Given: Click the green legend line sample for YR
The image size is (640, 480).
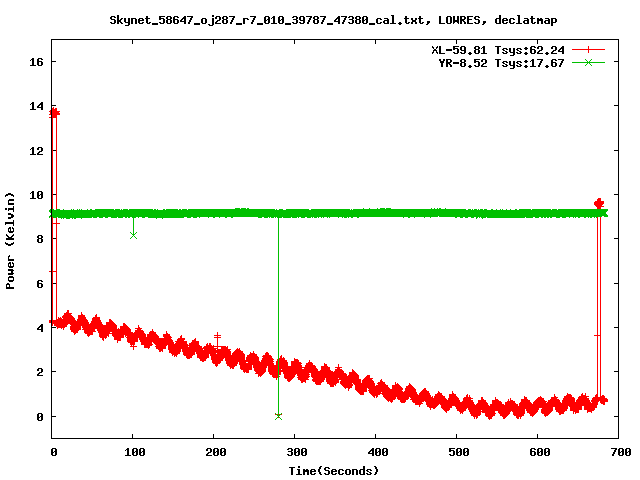Looking at the screenshot, I should 588,62.
